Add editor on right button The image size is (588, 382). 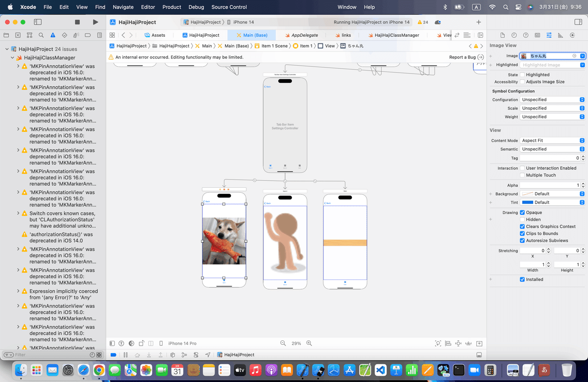coord(480,35)
